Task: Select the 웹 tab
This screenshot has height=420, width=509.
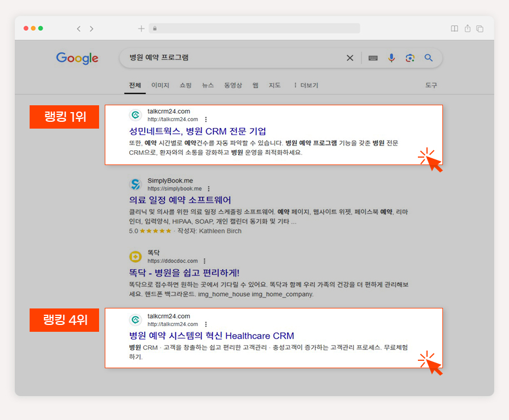Action: tap(256, 85)
